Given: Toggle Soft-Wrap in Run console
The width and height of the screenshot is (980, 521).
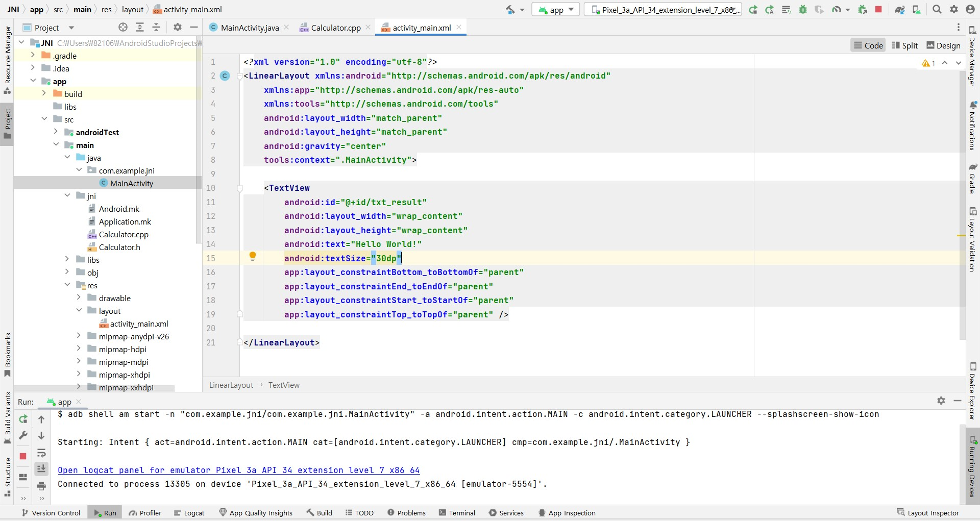Looking at the screenshot, I should click(41, 453).
